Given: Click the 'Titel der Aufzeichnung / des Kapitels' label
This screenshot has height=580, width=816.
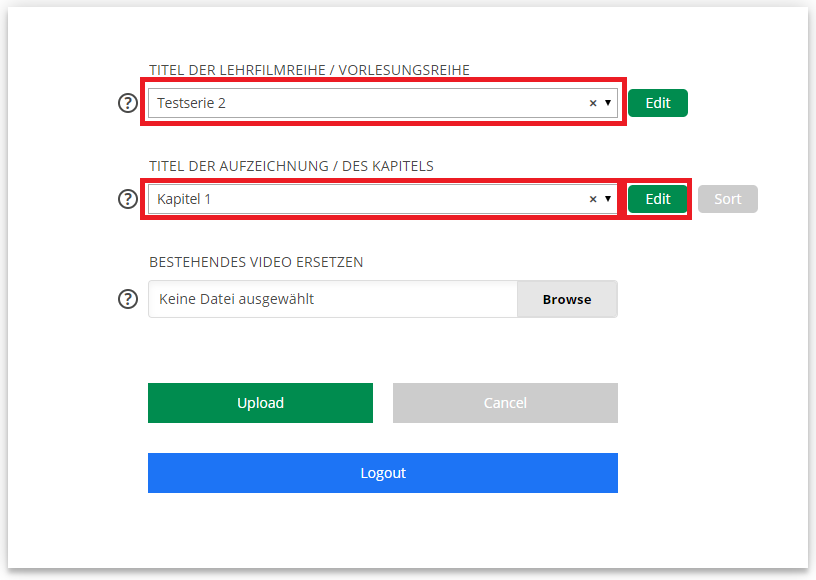Looking at the screenshot, I should pyautogui.click(x=291, y=166).
